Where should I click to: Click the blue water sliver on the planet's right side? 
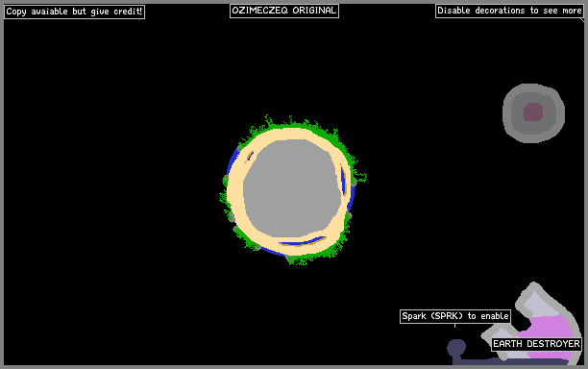(x=343, y=181)
